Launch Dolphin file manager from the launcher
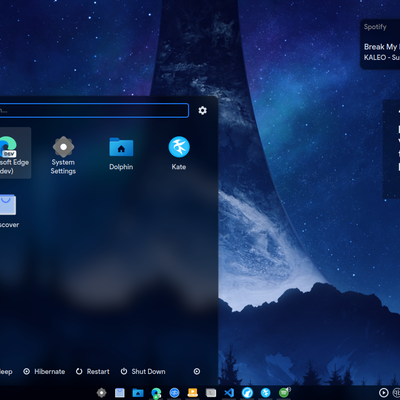 point(121,154)
